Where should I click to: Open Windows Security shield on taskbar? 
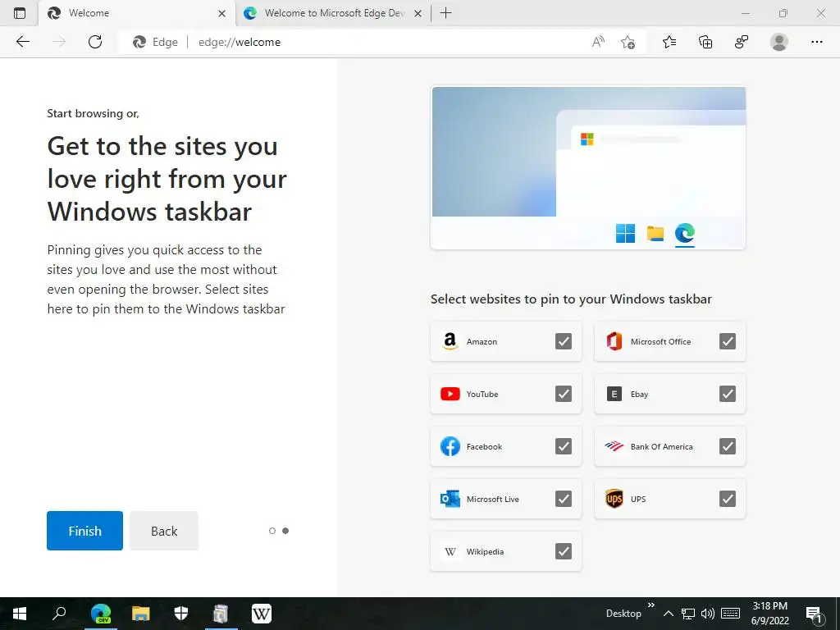pos(181,614)
